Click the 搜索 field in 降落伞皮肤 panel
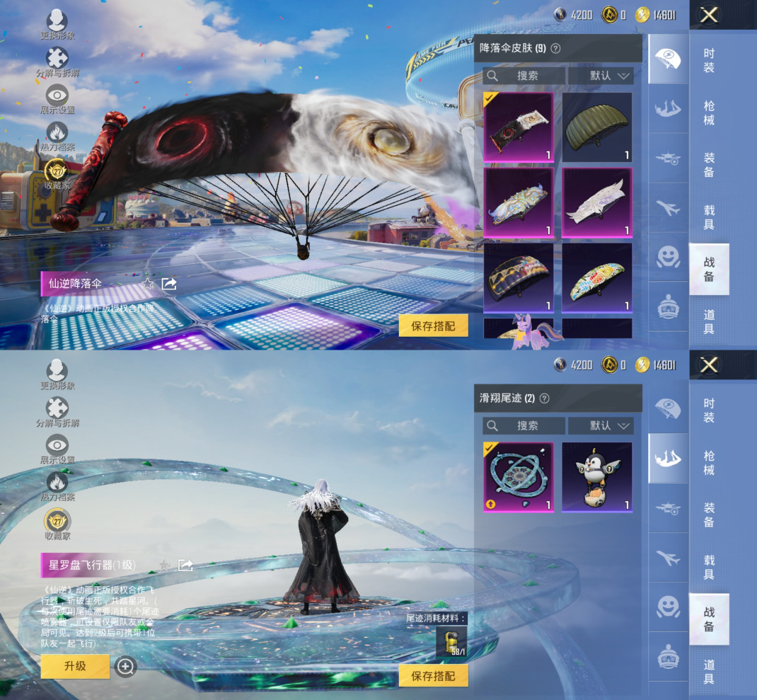Screen dimensions: 757x700 click(524, 76)
